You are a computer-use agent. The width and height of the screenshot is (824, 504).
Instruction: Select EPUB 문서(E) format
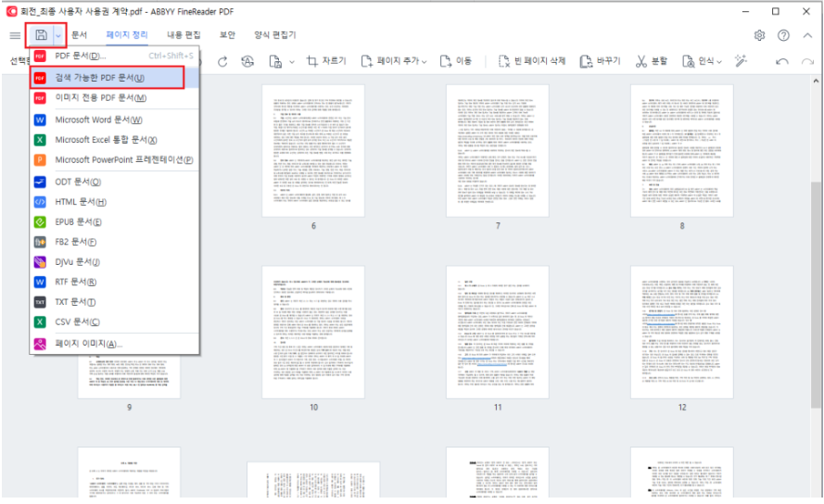(x=114, y=221)
